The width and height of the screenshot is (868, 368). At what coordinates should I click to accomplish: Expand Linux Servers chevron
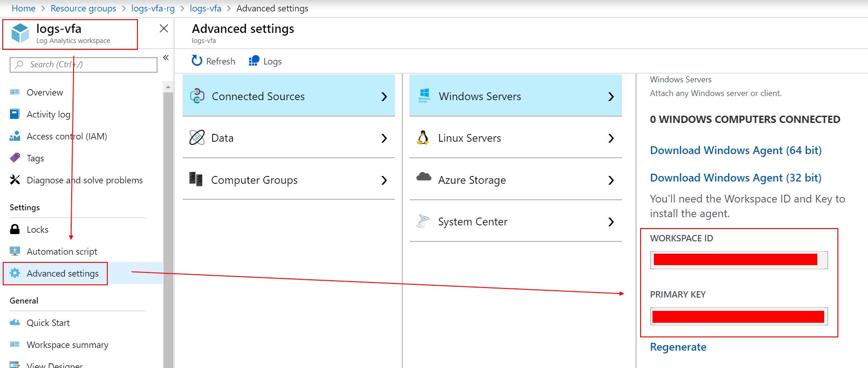(x=611, y=139)
